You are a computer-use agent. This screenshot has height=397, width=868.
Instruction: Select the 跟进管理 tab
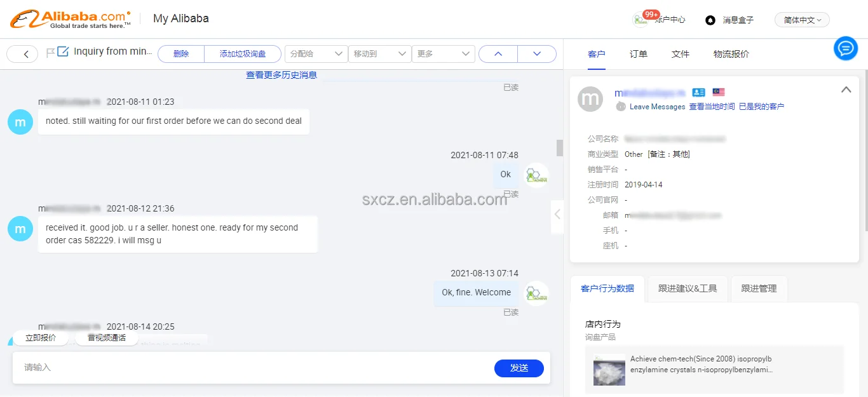click(x=759, y=288)
